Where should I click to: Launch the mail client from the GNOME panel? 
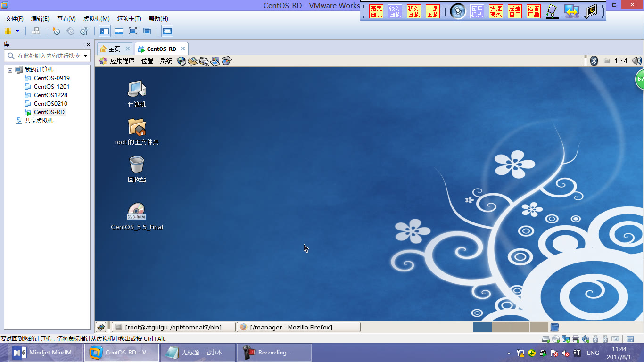coord(192,61)
